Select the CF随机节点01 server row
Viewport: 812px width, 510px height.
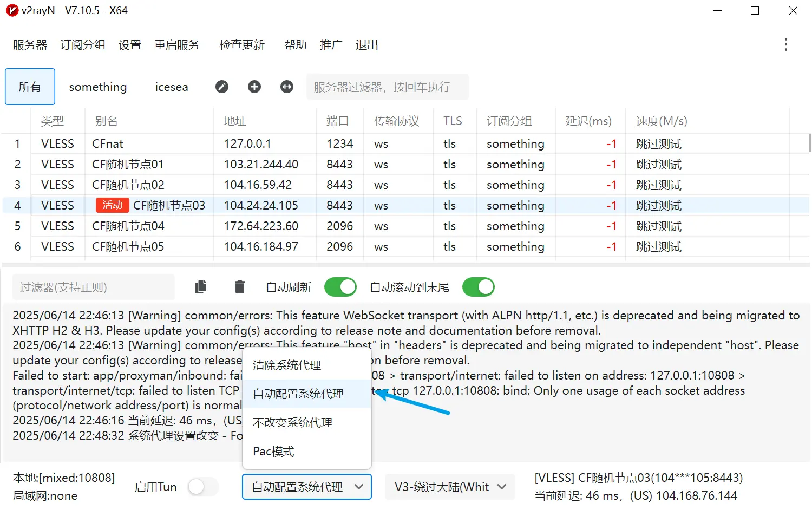(405, 165)
